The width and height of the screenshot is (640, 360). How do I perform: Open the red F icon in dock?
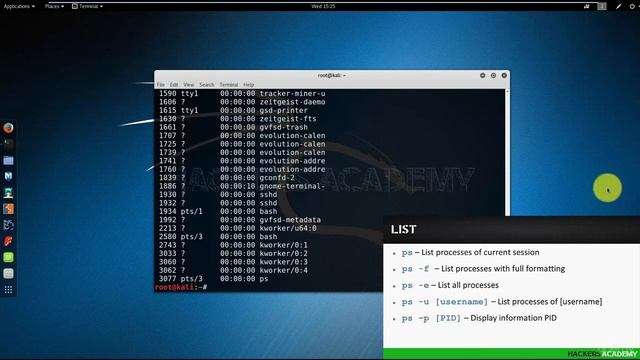[8, 241]
